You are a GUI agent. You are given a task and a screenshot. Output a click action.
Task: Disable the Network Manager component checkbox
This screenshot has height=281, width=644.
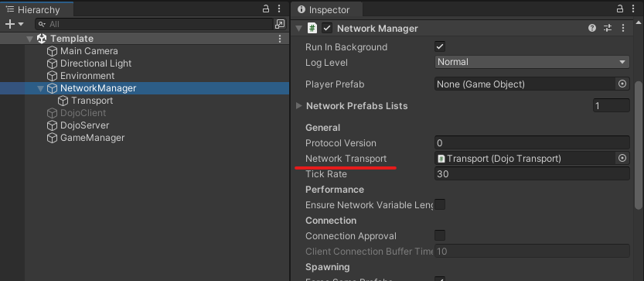[x=327, y=29]
